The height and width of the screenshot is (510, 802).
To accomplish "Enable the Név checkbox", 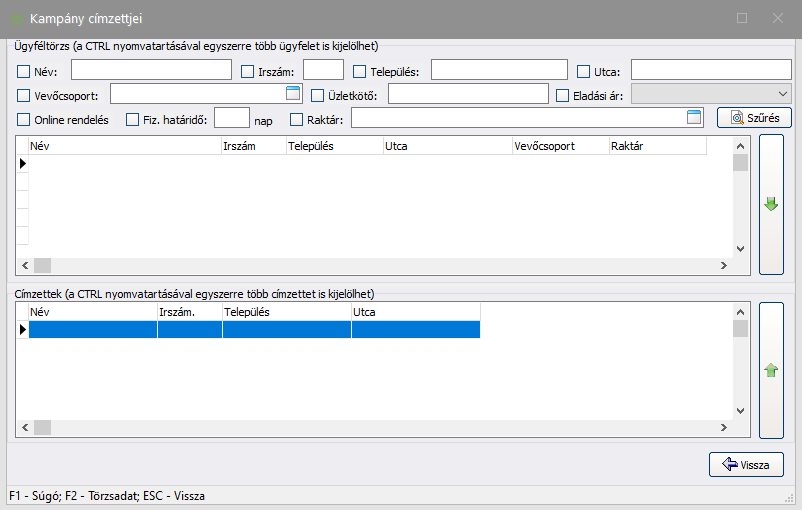I will tap(24, 71).
